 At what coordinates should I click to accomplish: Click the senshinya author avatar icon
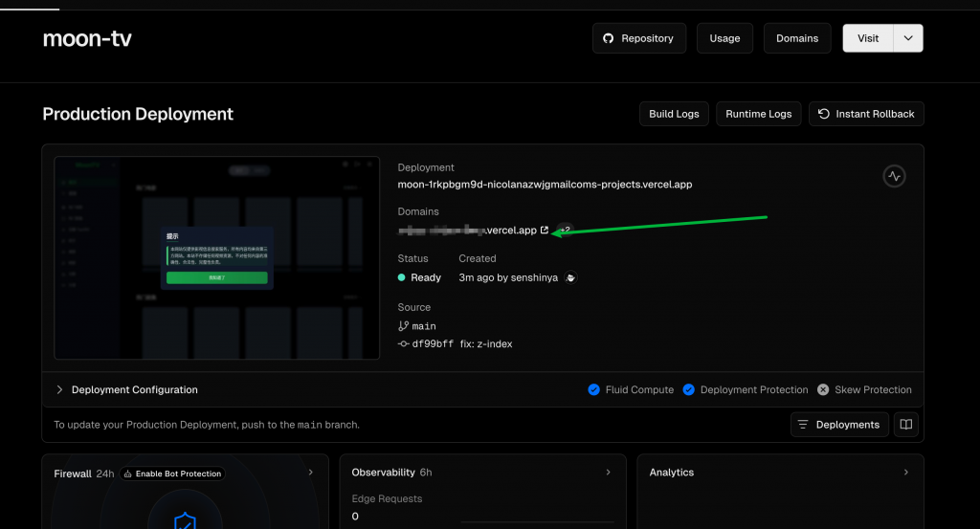click(x=570, y=277)
